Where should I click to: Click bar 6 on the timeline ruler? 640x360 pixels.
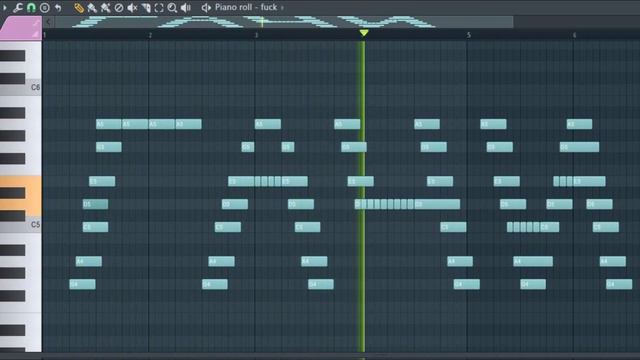coord(574,35)
